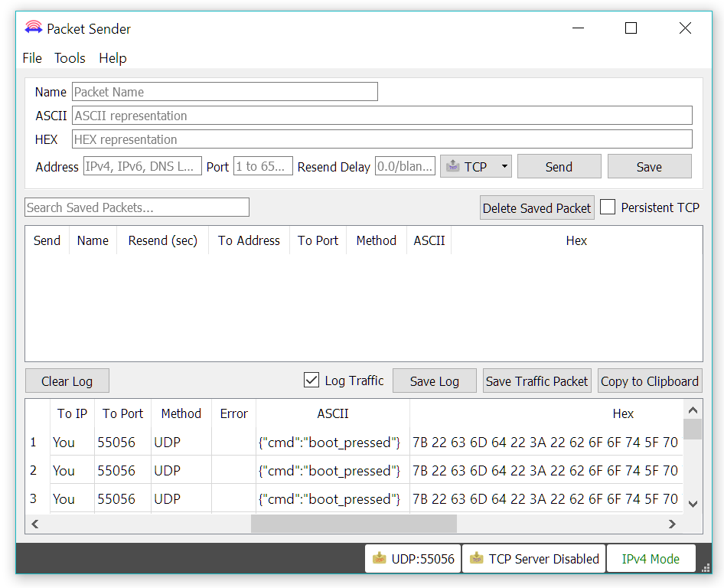Click the TCP server icon in status bar
724x588 pixels.
(x=477, y=558)
